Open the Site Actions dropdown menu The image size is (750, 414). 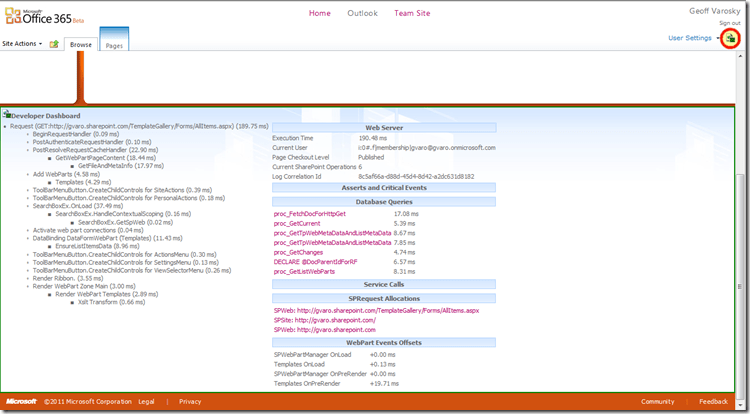click(23, 44)
